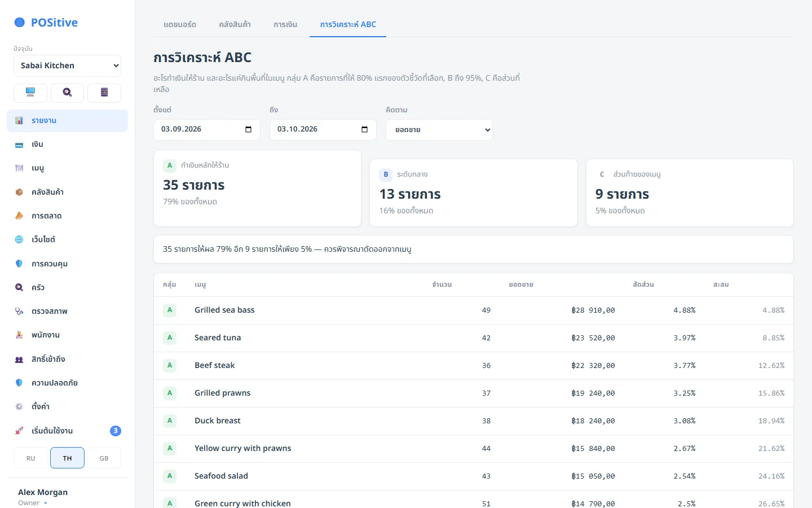Click the group B 13 รายการ card
Screen dimensions: 812x508
[x=474, y=193]
